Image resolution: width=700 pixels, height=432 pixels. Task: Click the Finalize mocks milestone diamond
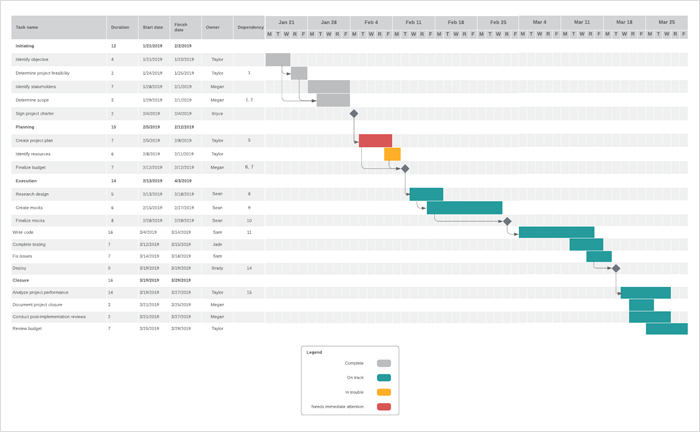pyautogui.click(x=507, y=221)
